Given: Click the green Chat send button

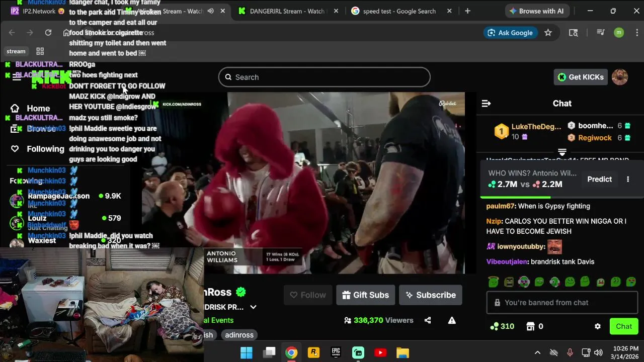Looking at the screenshot, I should click(x=624, y=326).
